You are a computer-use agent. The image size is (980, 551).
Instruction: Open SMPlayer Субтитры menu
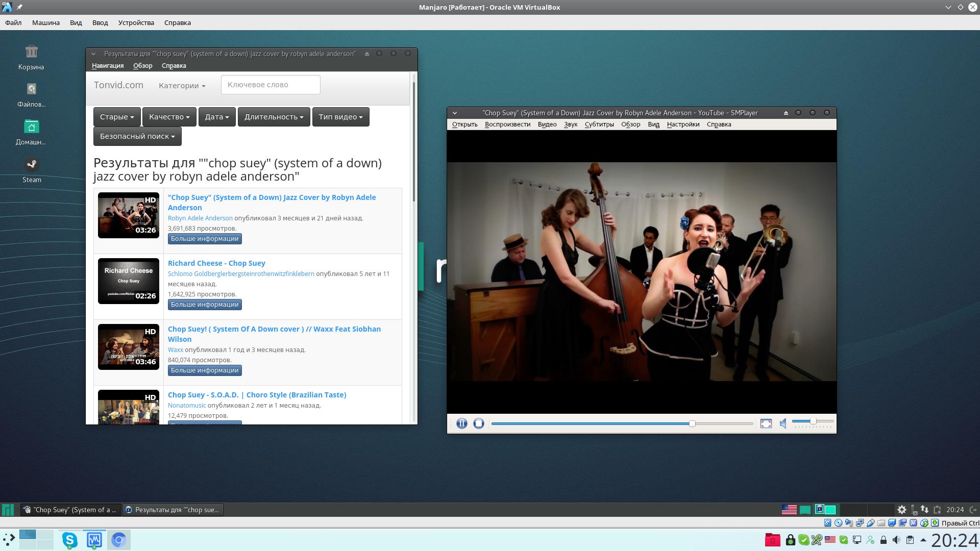tap(599, 124)
